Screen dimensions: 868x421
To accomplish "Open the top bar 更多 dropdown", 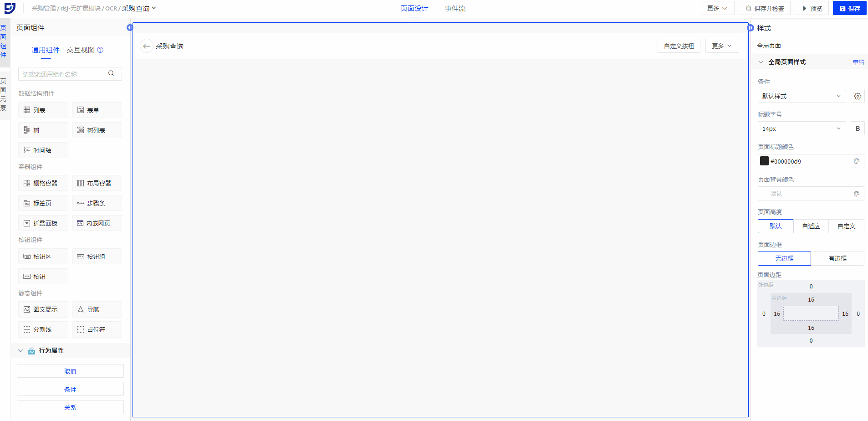I will point(717,8).
